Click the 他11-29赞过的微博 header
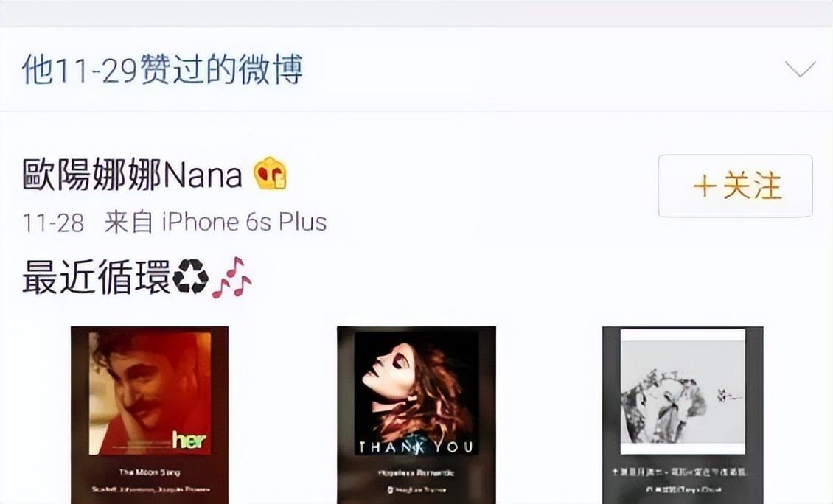 [162, 69]
